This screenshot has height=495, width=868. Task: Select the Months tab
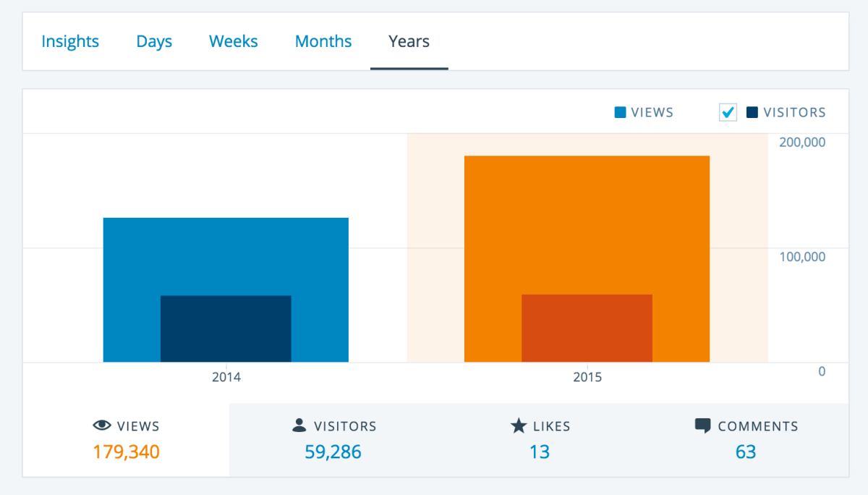click(323, 41)
